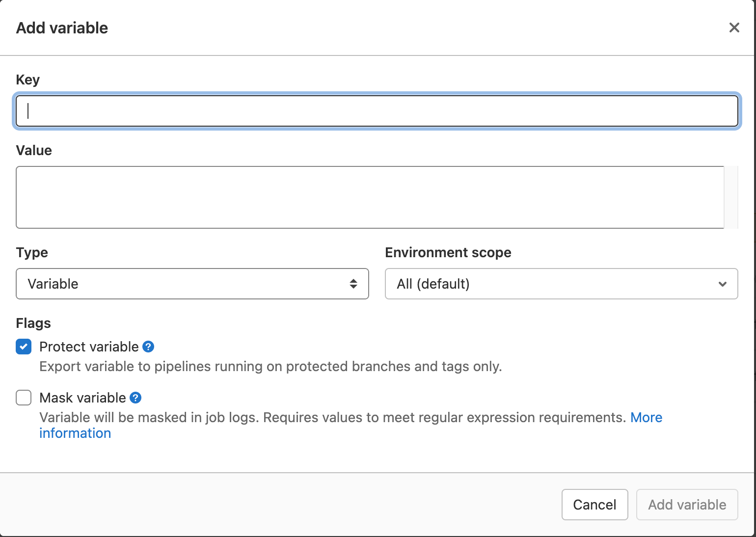This screenshot has width=756, height=537.
Task: Enable the Mask variable checkbox
Action: (23, 398)
